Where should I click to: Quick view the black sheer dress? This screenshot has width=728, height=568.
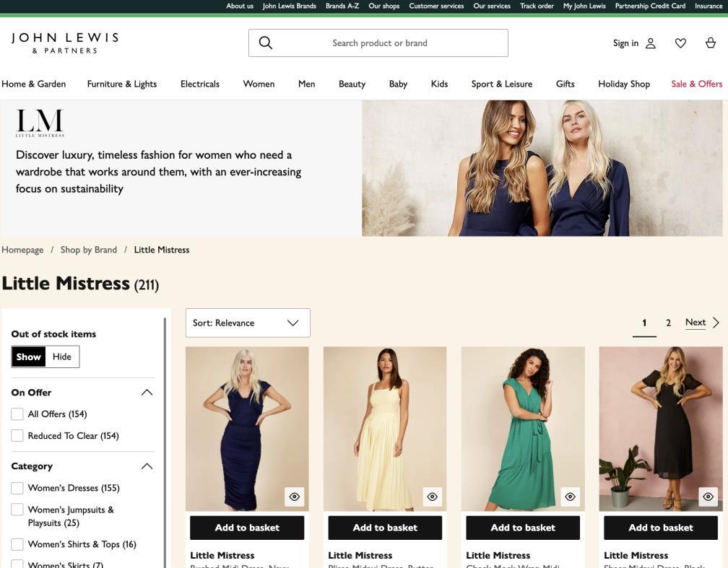(708, 497)
